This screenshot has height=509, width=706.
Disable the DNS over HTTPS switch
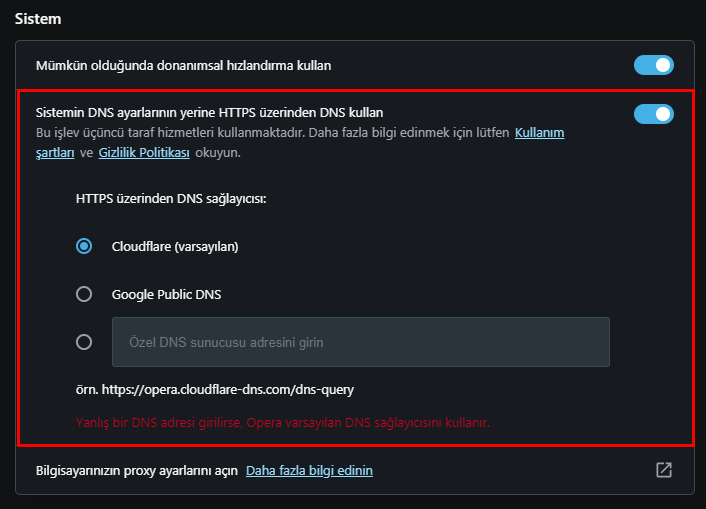point(653,114)
